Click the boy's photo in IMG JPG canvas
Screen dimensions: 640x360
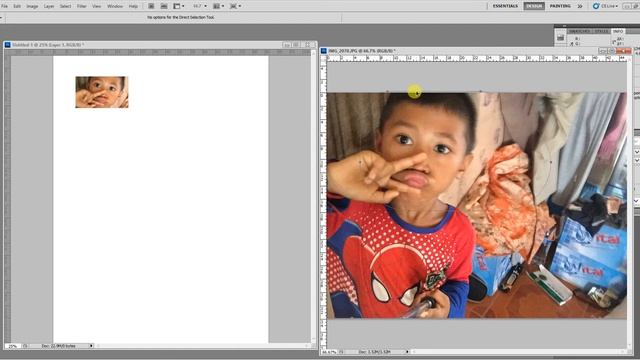click(x=477, y=205)
